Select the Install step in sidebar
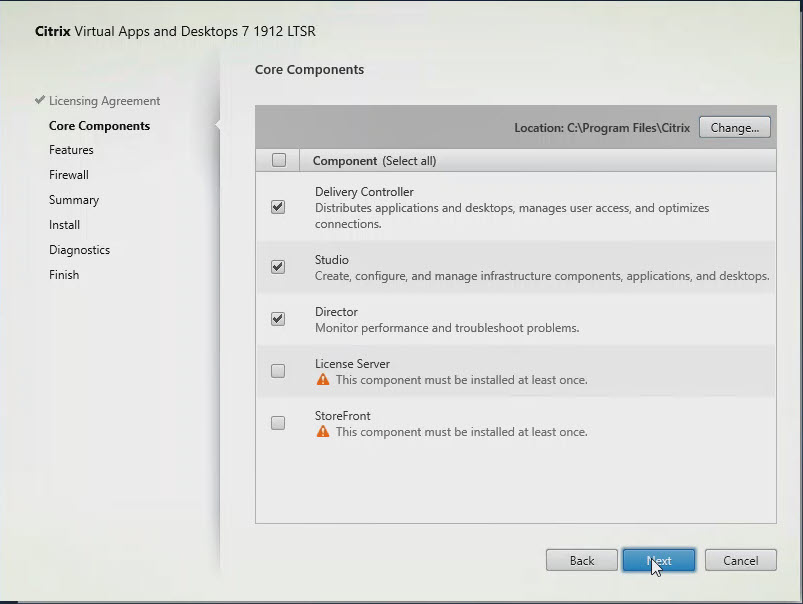Viewport: 803px width, 604px height. [65, 225]
